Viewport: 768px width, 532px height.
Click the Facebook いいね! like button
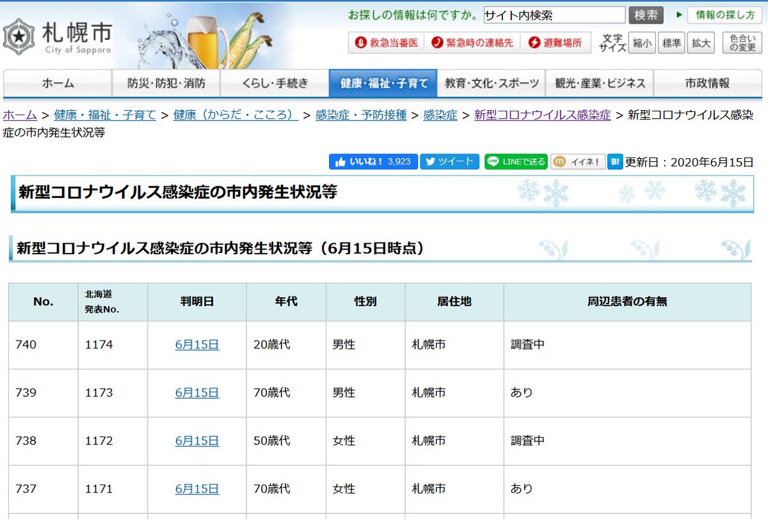coord(373,161)
